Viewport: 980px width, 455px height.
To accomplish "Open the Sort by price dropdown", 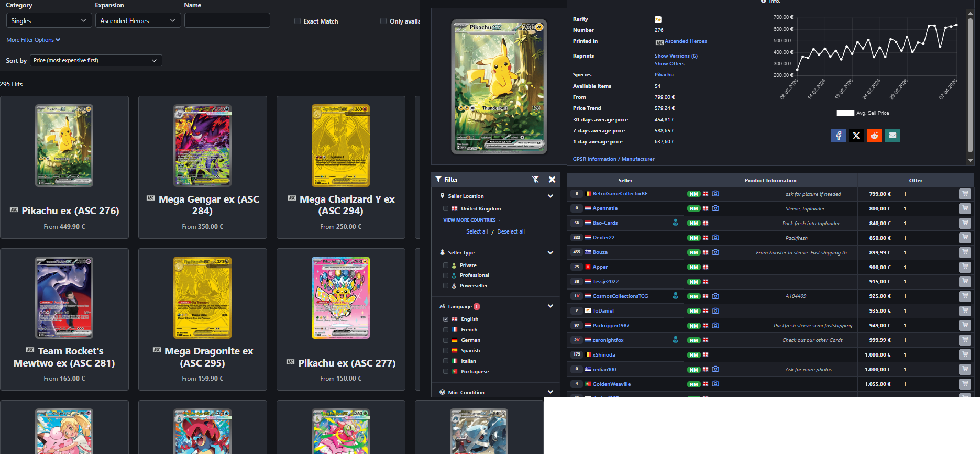I will (x=96, y=61).
